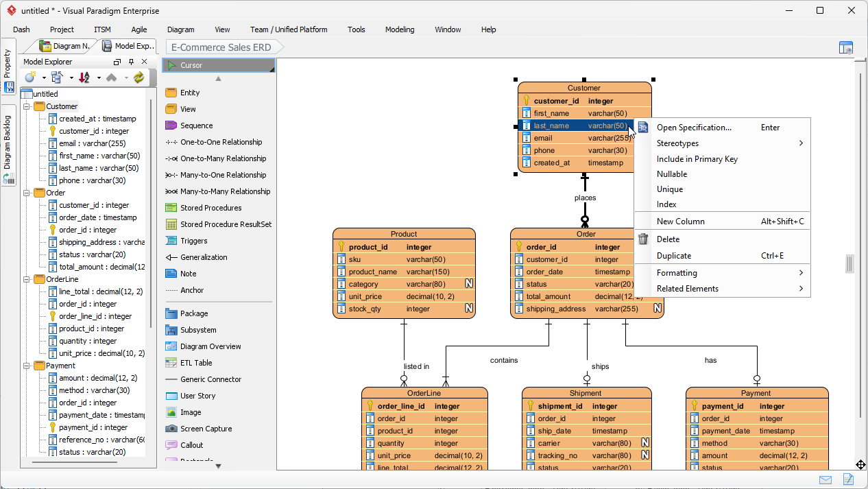Click the Sort A-Z icon in Model Explorer
Screen dimensions: 868x489
click(84, 77)
